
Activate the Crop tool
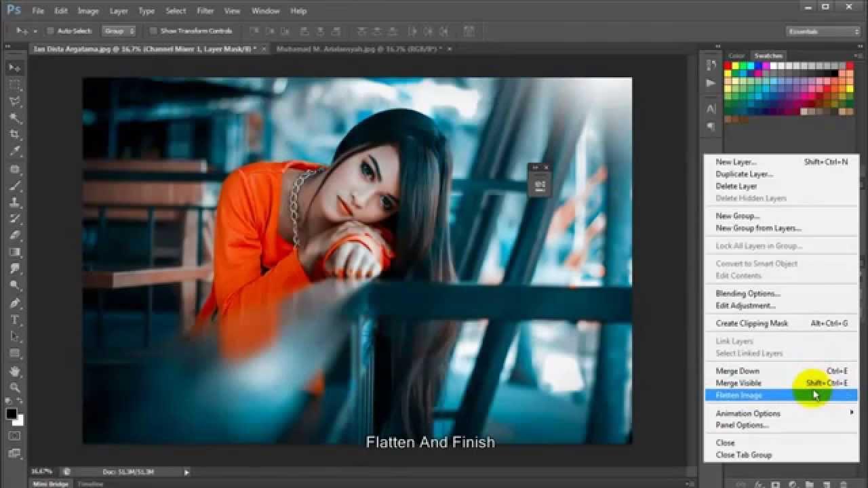pos(14,132)
